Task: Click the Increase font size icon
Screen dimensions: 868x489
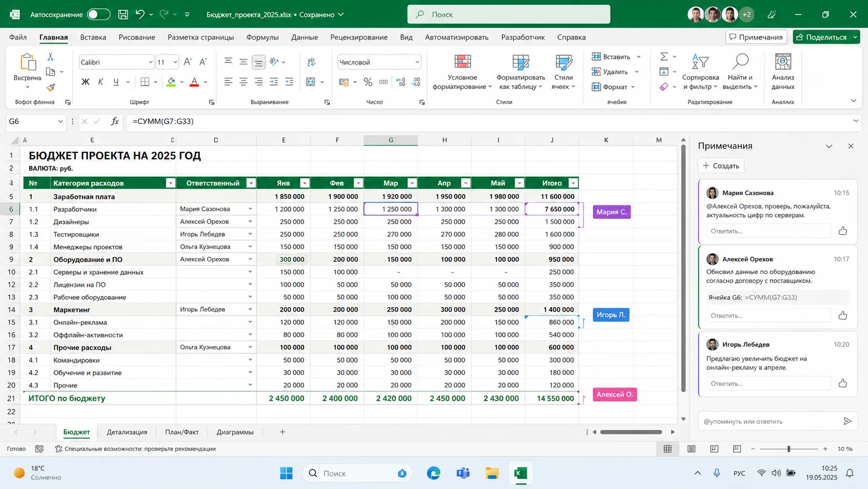Action: coord(188,62)
